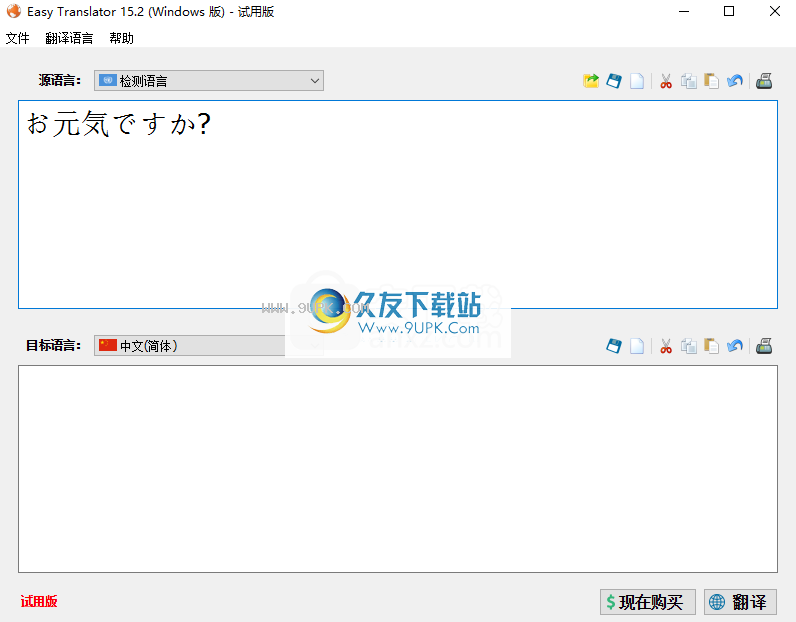Click the 源语言 label

pos(60,80)
